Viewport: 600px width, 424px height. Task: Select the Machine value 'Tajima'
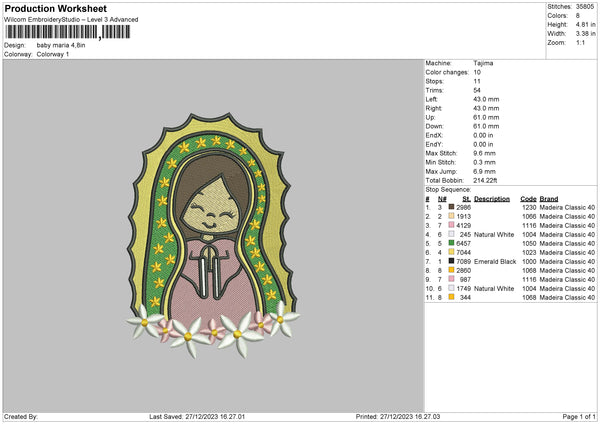click(483, 63)
